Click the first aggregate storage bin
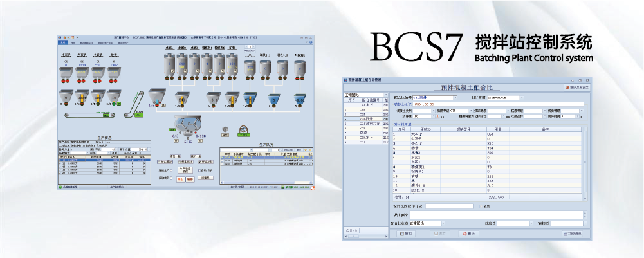This screenshot has height=258, width=644. [x=66, y=73]
